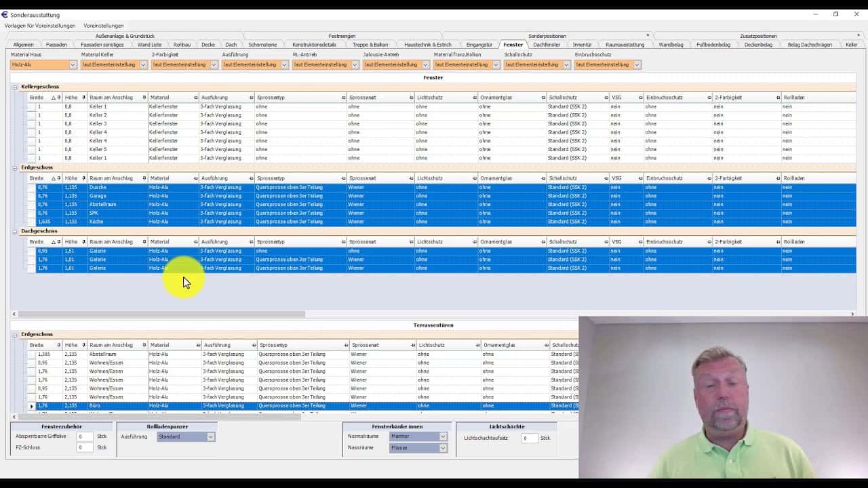Click filter icon on Terrassentüren Ornamentglas column
Screen dimensions: 868x488
coord(545,346)
